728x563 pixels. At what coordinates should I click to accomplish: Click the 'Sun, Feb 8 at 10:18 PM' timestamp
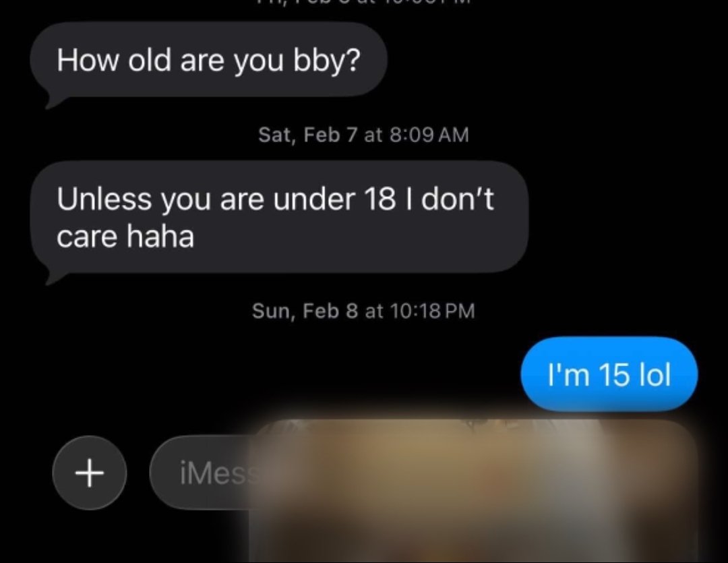363,311
